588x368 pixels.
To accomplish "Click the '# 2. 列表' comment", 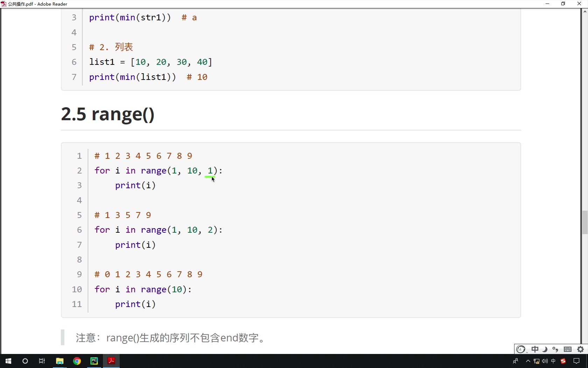I will pyautogui.click(x=111, y=47).
